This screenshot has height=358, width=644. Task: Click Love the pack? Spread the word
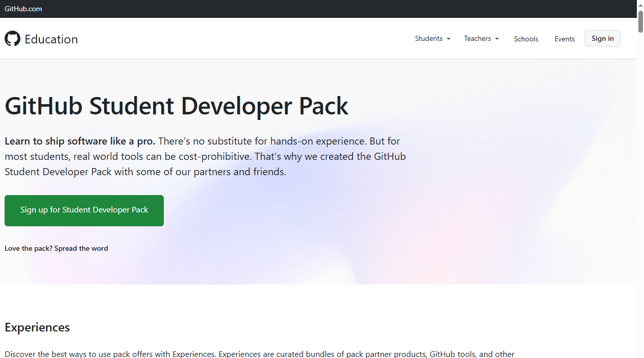click(x=56, y=248)
